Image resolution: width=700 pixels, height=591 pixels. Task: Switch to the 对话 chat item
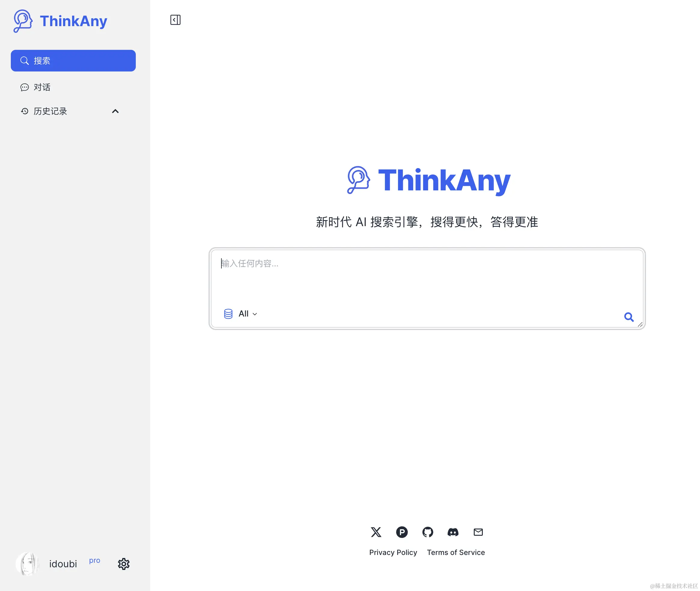tap(42, 87)
